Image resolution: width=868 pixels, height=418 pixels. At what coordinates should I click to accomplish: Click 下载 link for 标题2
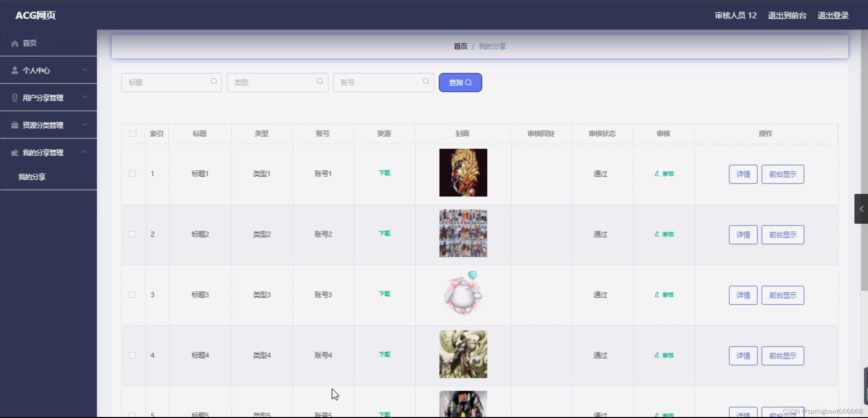click(384, 233)
